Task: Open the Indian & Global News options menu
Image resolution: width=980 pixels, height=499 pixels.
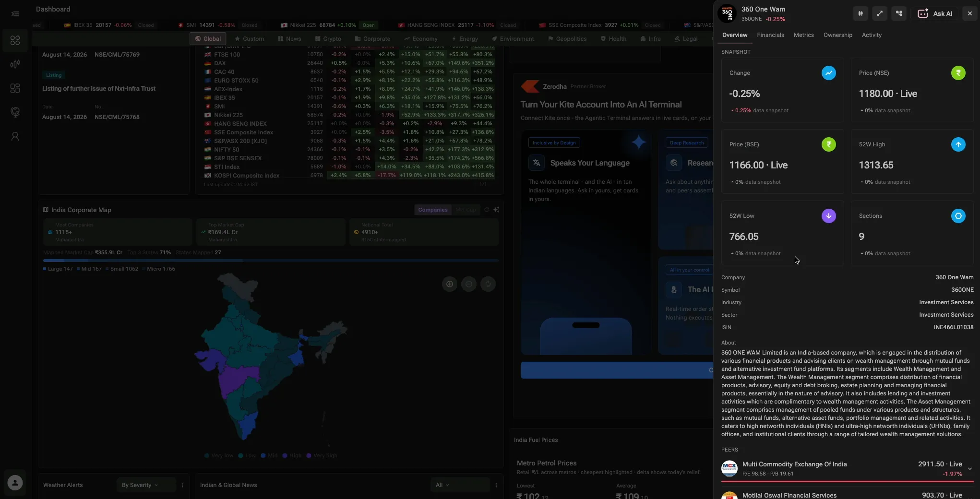Action: [x=496, y=485]
